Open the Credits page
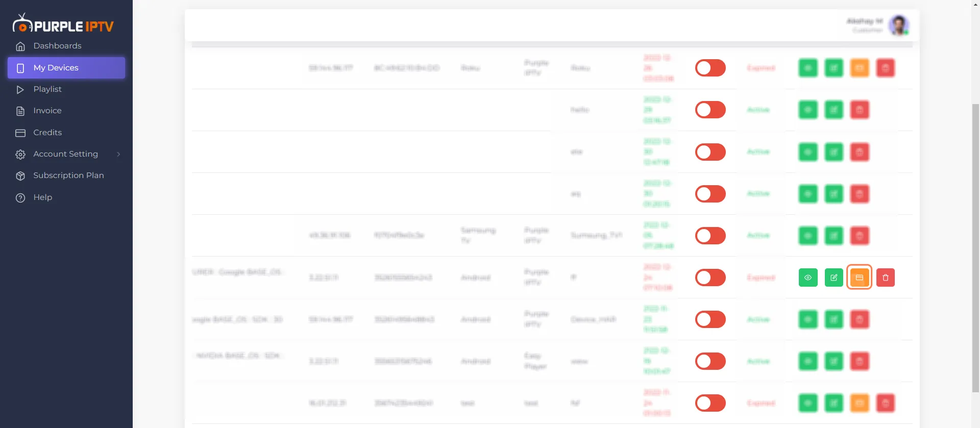The height and width of the screenshot is (428, 980). coord(66,133)
